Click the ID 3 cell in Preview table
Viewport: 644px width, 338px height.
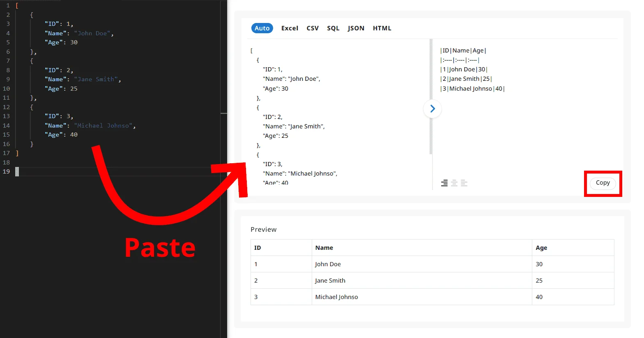(281, 297)
